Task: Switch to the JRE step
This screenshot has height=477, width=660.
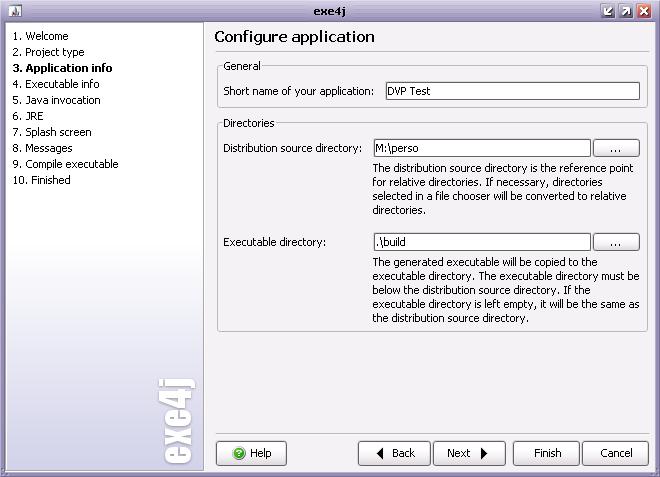Action: click(x=28, y=116)
